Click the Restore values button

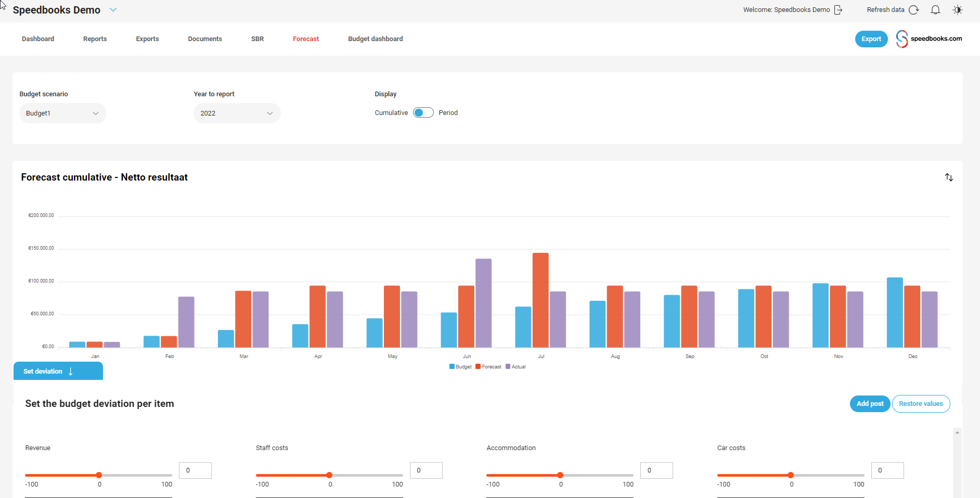[x=921, y=404]
